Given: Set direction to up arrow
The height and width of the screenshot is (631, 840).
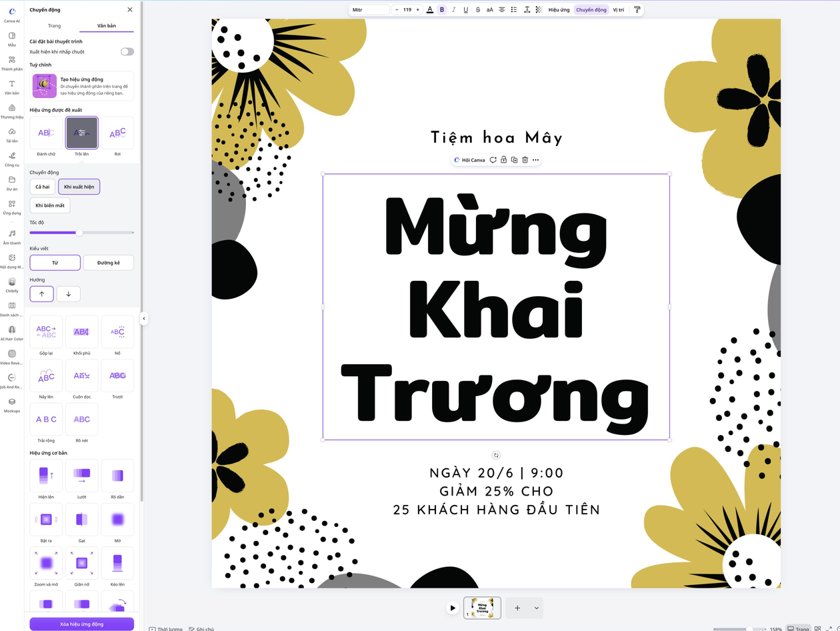Looking at the screenshot, I should (x=42, y=293).
